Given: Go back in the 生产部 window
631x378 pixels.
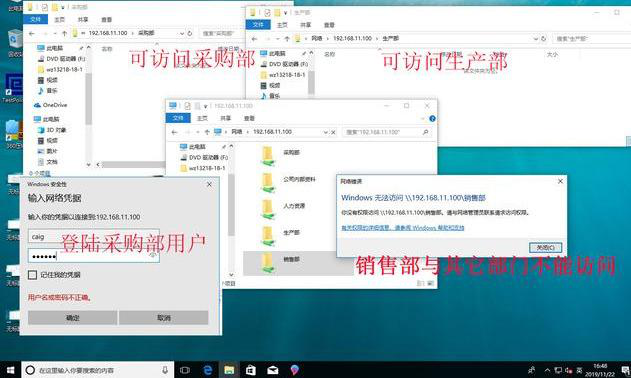Looking at the screenshot, I should click(254, 39).
